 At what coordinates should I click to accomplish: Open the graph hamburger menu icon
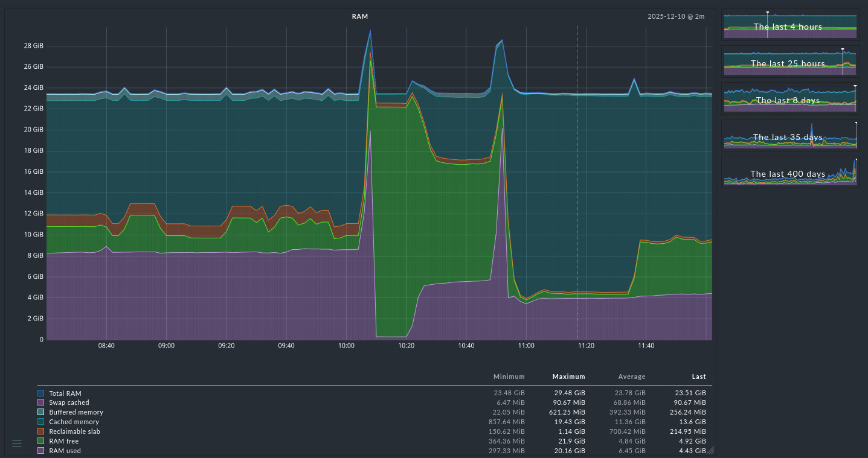[x=17, y=444]
